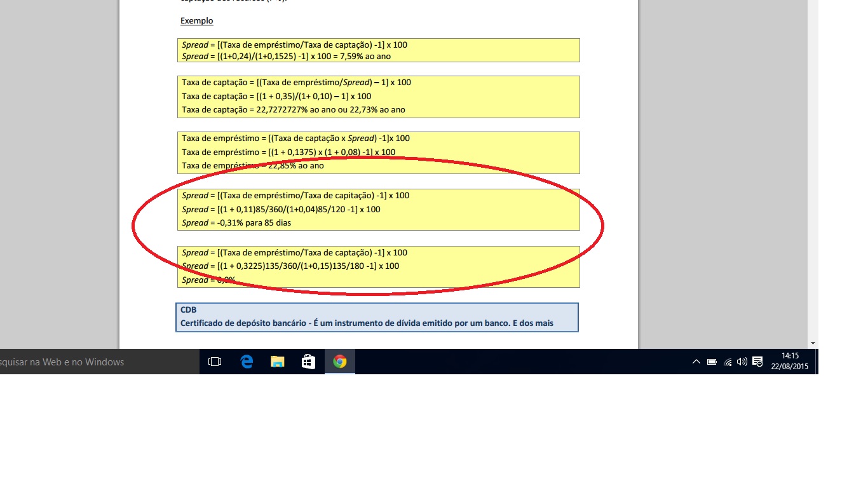Click the volume speaker tray icon
This screenshot has width=868, height=488.
[742, 362]
